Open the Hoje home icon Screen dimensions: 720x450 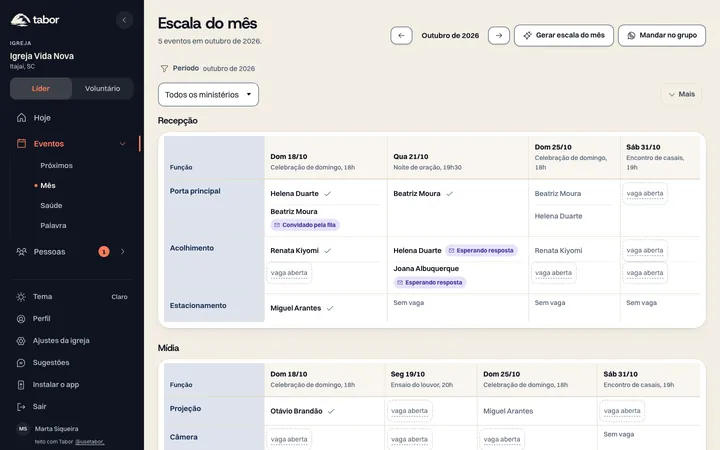point(21,118)
